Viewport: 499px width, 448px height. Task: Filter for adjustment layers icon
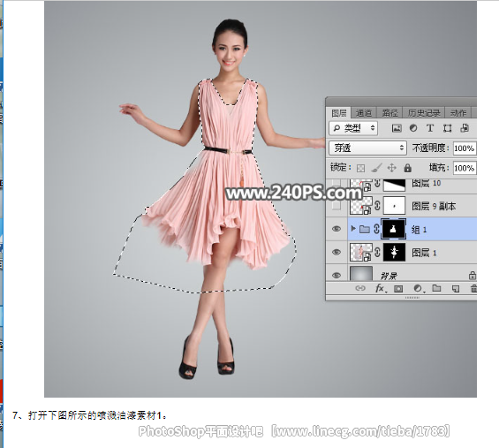[413, 128]
